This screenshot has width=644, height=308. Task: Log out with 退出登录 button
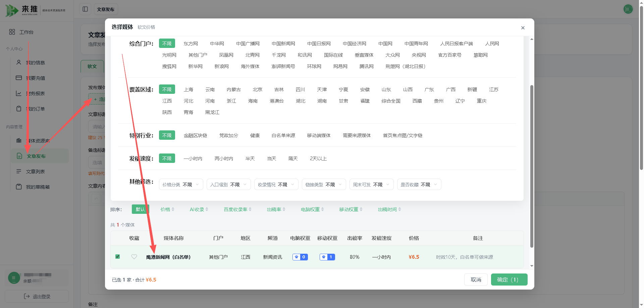point(37,297)
